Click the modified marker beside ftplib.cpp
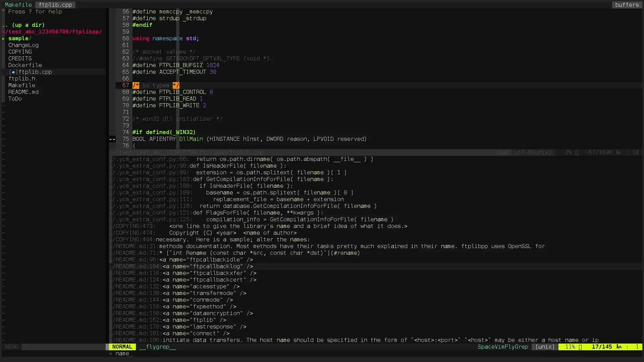 [13, 72]
